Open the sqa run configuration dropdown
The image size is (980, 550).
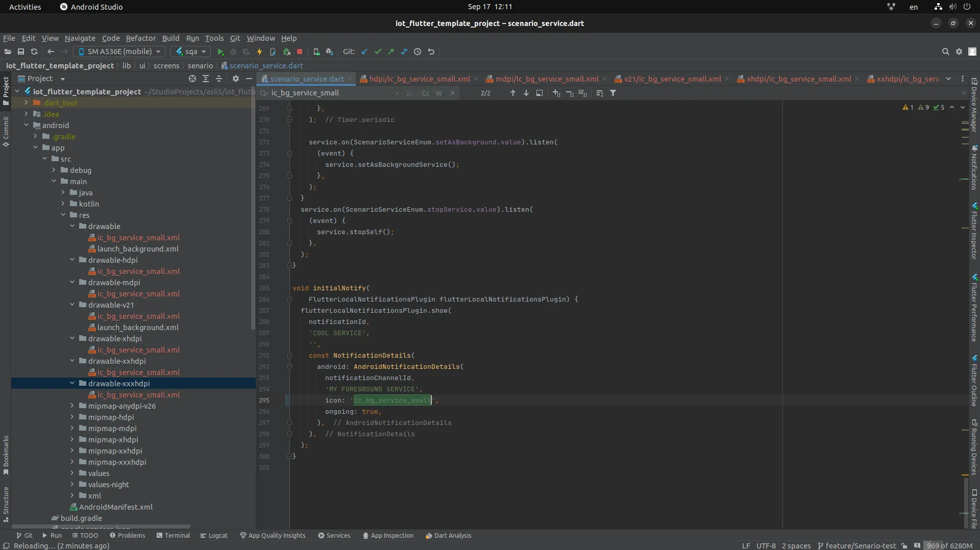coord(191,52)
